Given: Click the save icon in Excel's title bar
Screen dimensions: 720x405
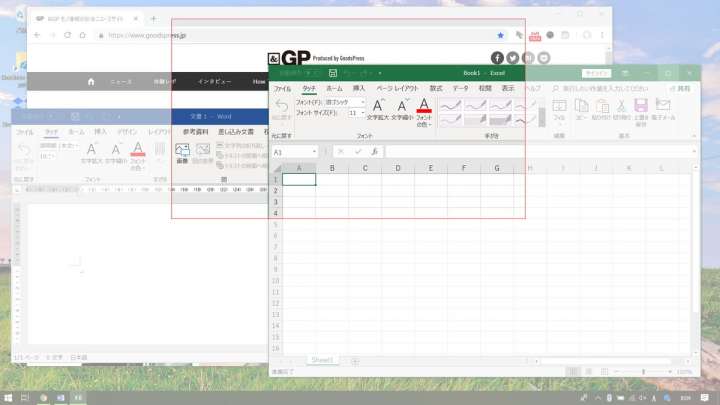Looking at the screenshot, I should (x=333, y=73).
